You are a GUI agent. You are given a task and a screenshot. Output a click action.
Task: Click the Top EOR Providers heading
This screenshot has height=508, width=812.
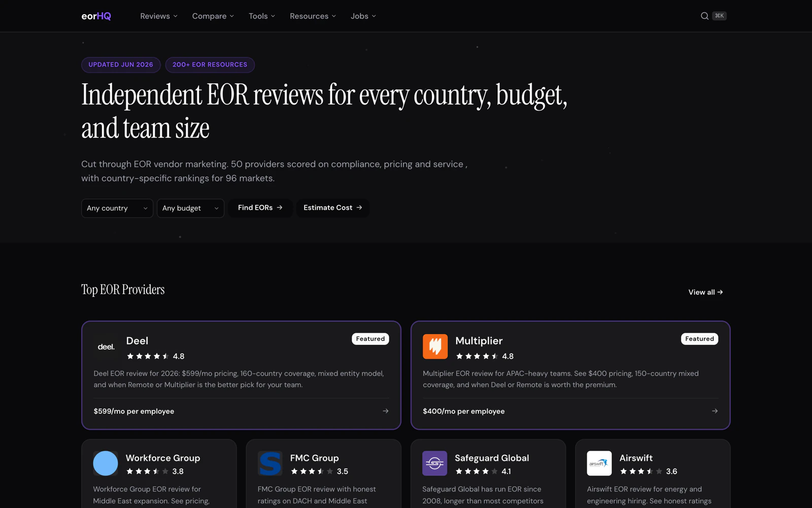(123, 290)
